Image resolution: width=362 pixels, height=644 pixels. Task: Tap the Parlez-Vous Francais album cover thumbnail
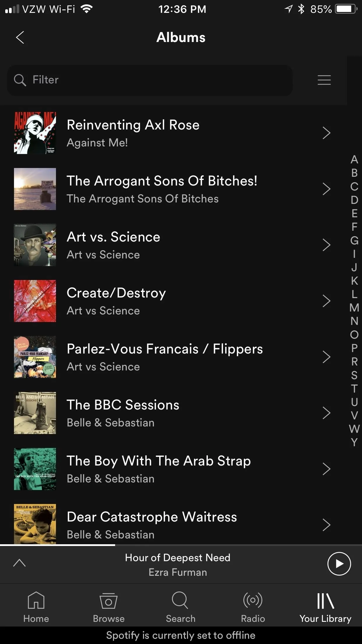[x=35, y=357]
